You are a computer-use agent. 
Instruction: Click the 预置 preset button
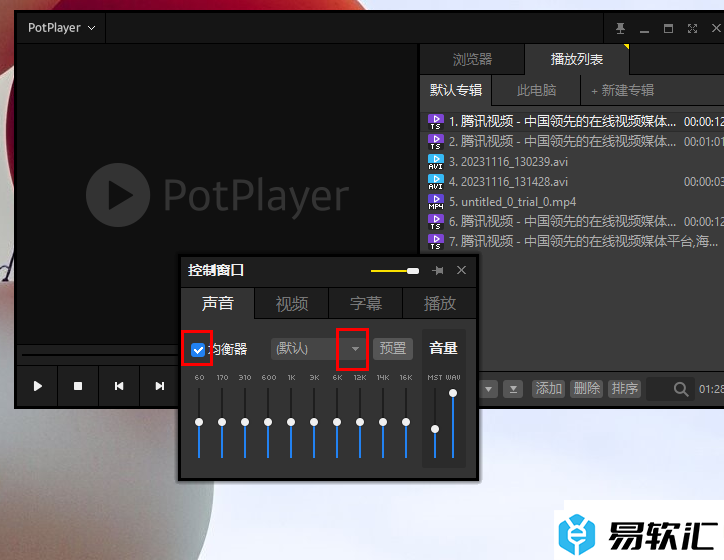393,348
